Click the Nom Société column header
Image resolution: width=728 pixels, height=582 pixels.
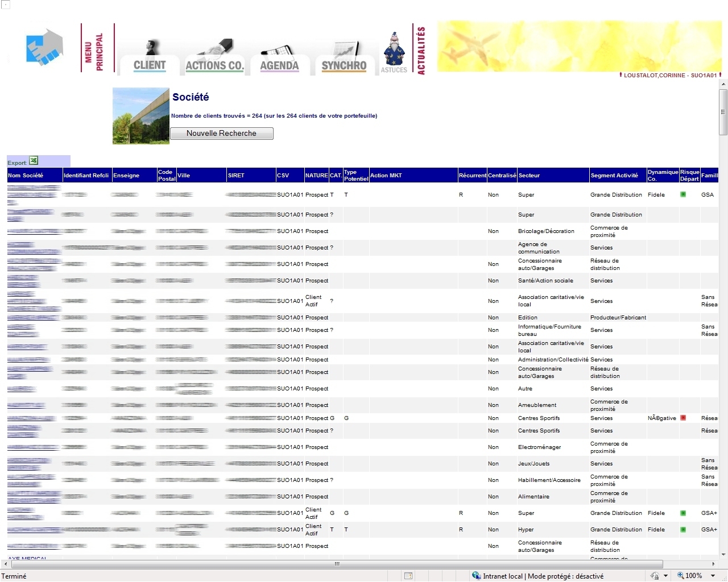[26, 176]
